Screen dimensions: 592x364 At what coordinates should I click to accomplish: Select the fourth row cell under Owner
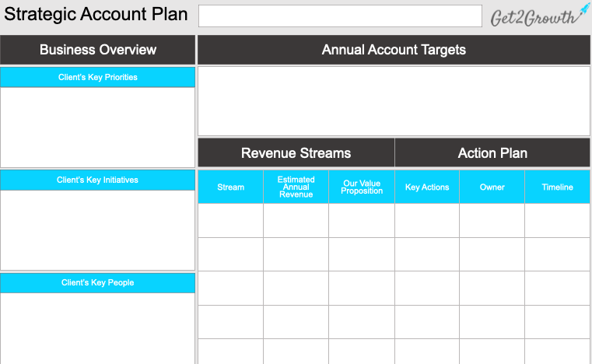pyautogui.click(x=492, y=322)
